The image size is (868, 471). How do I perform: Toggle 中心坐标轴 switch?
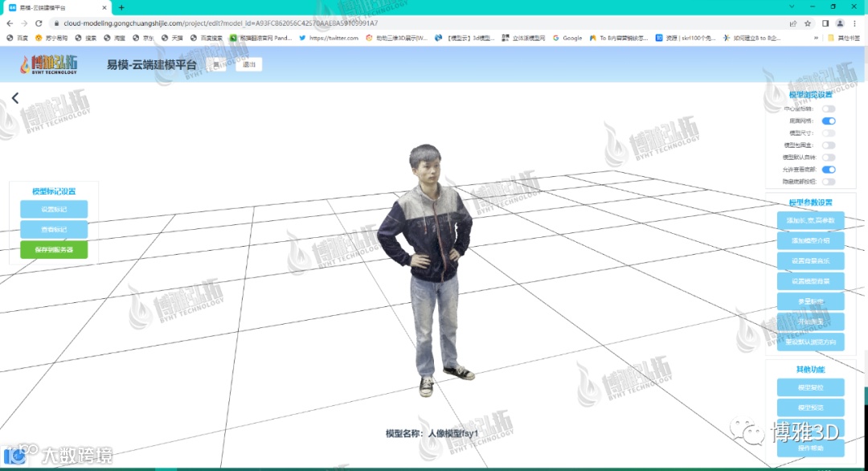click(x=828, y=109)
